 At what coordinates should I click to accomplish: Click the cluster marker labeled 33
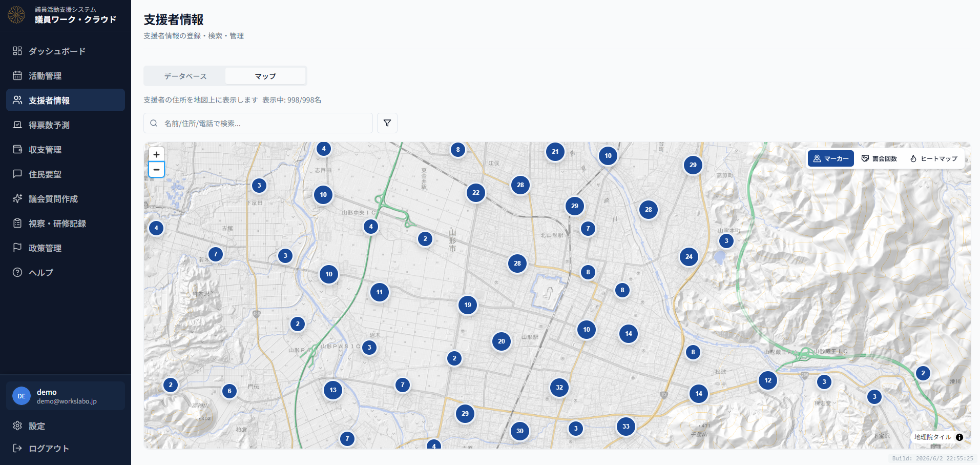tap(626, 426)
